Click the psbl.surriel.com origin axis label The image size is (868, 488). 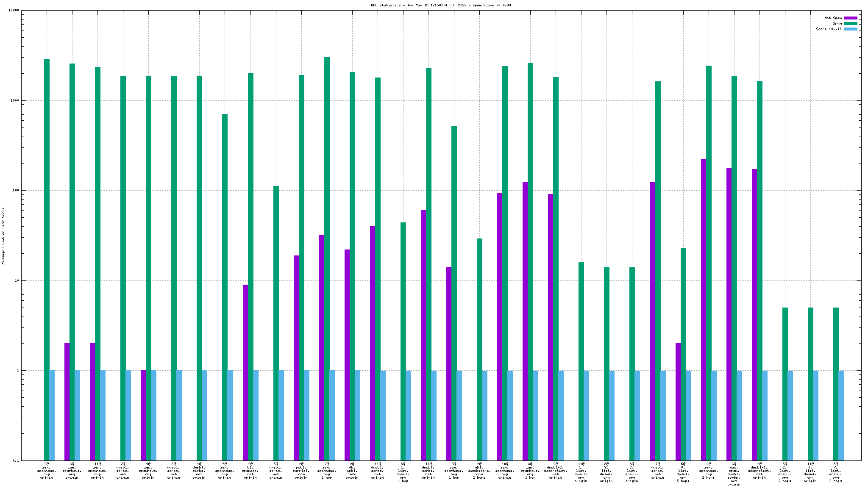click(301, 471)
